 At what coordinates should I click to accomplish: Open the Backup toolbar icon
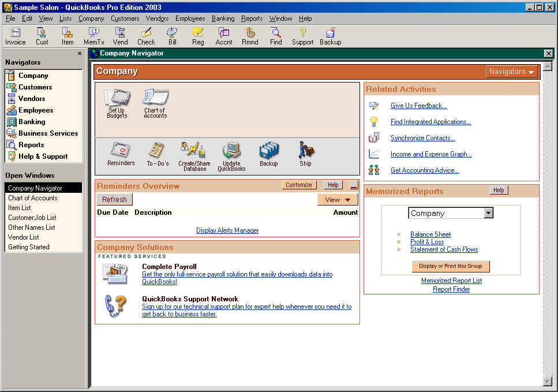pos(330,36)
